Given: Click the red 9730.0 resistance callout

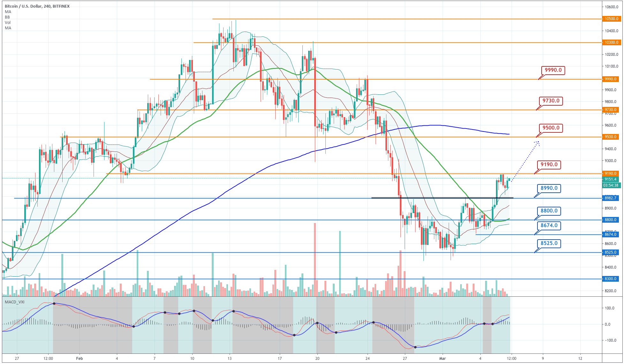Looking at the screenshot, I should pyautogui.click(x=551, y=101).
